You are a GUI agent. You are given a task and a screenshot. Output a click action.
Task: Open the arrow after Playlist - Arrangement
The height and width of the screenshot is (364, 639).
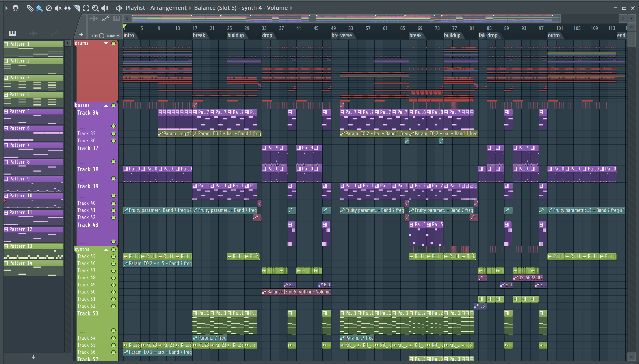tap(190, 8)
